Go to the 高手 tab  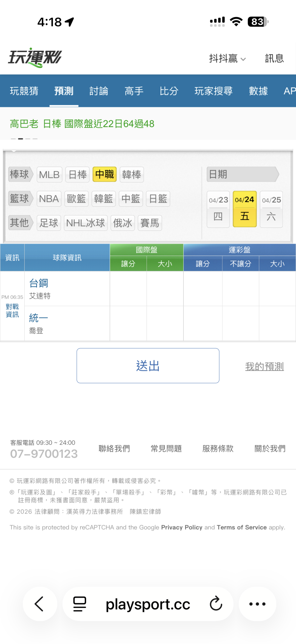134,91
